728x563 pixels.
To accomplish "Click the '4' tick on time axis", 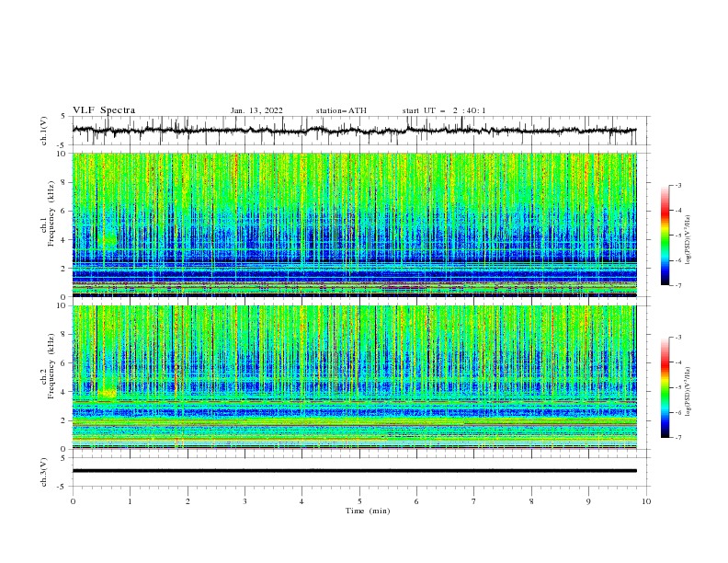I will (x=301, y=501).
